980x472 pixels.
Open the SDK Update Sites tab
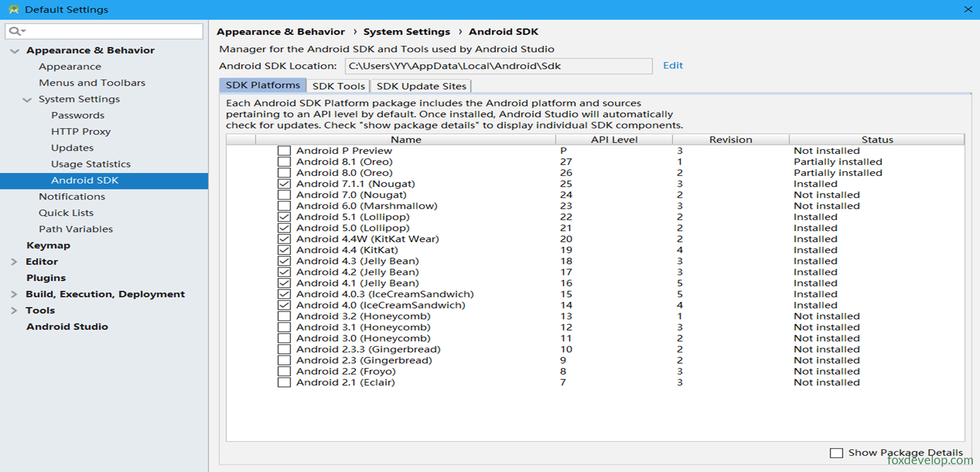(x=421, y=86)
